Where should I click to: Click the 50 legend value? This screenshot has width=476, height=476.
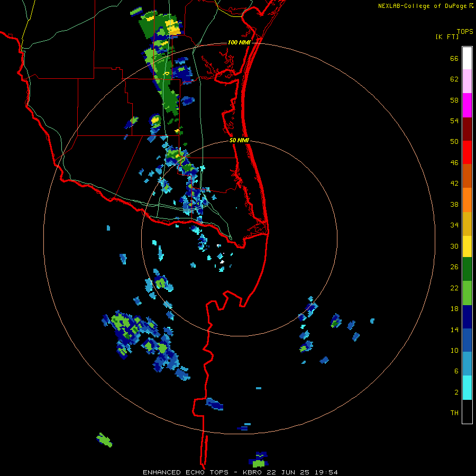[x=454, y=142]
